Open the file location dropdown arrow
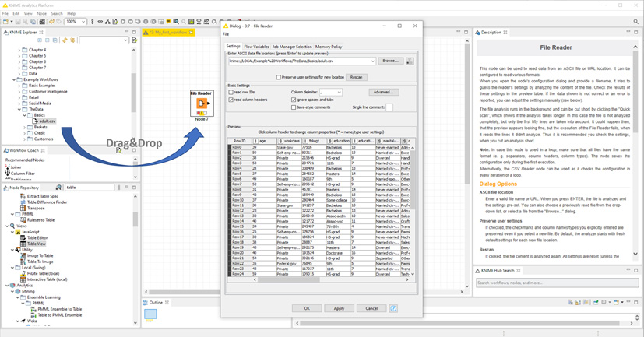The height and width of the screenshot is (337, 644). [372, 61]
